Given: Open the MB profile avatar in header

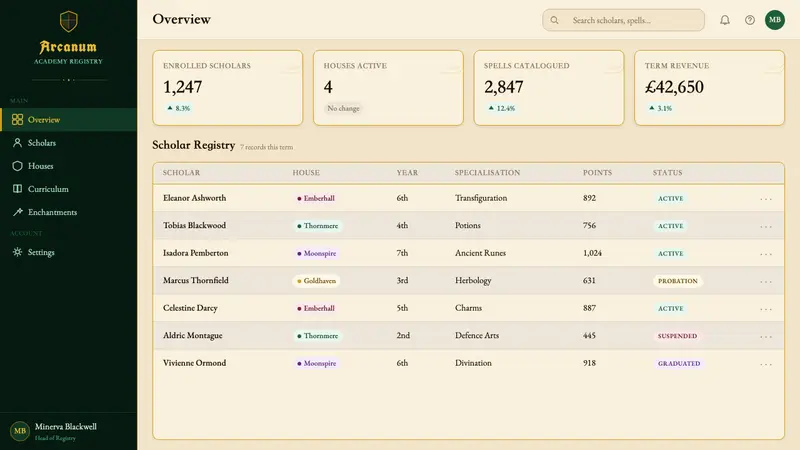Looking at the screenshot, I should 774,20.
